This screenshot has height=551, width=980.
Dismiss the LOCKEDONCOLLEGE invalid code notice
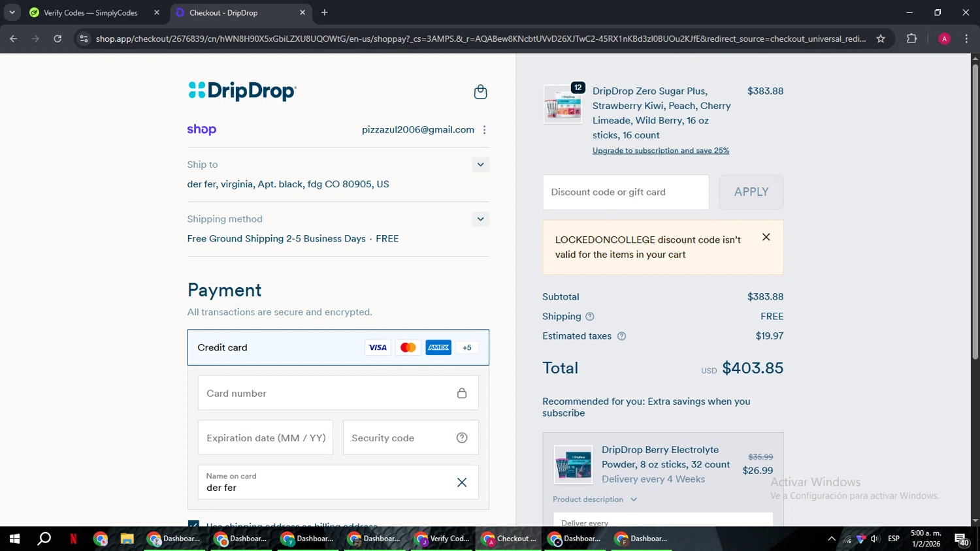click(766, 237)
